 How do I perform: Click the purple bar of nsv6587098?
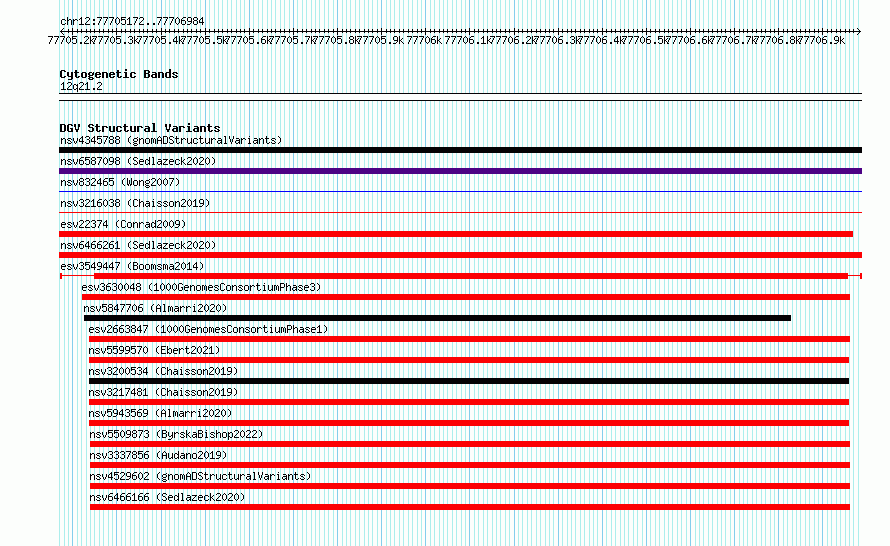[x=460, y=171]
